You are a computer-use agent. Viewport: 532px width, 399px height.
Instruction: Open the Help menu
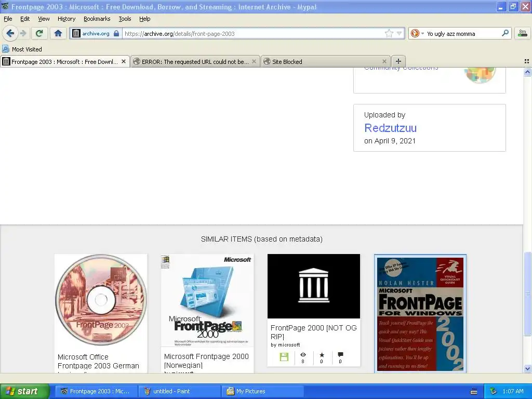[x=144, y=19]
